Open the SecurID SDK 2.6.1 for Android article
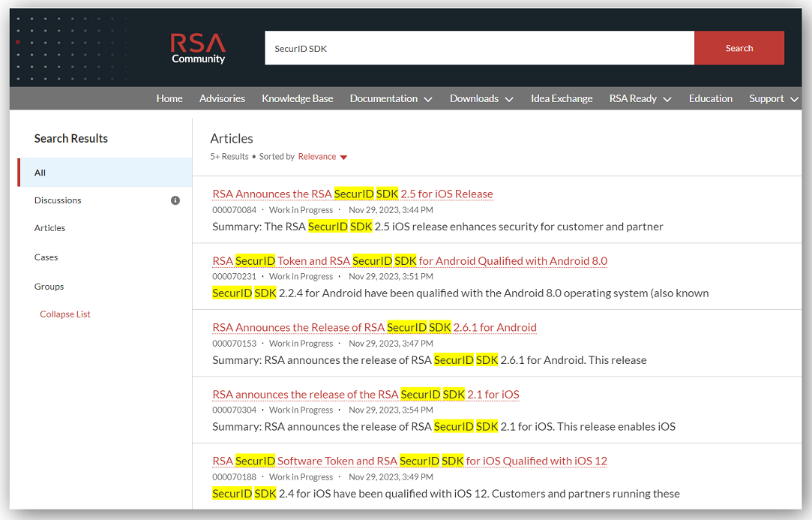This screenshot has width=812, height=520. (375, 327)
